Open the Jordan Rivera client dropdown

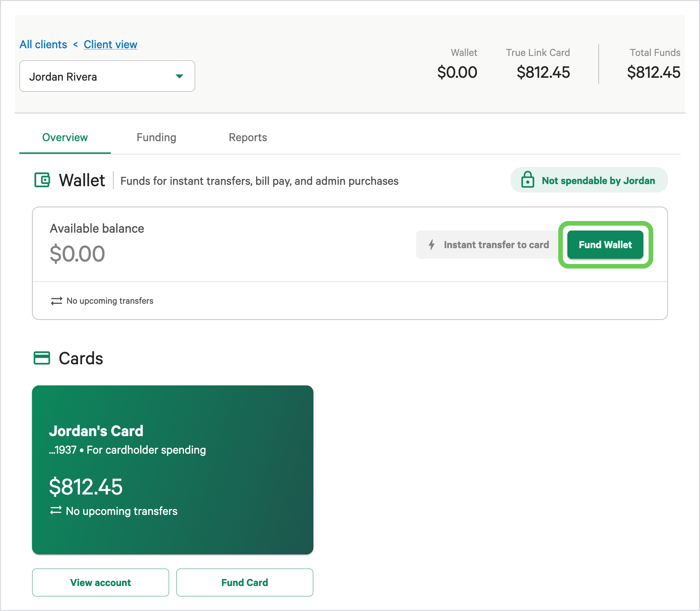pos(107,76)
